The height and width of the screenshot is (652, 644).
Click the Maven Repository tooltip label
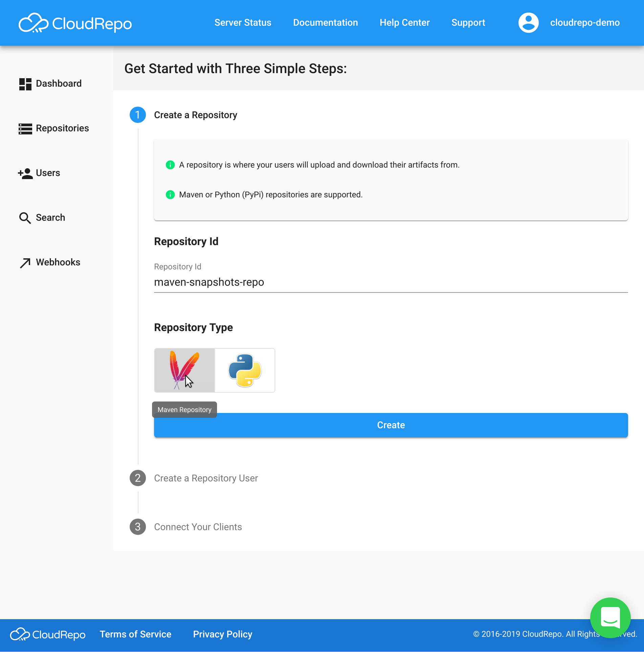click(185, 410)
